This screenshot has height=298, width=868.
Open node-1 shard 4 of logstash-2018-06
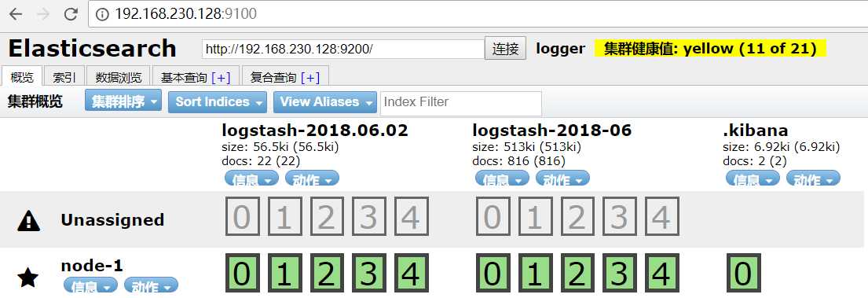point(662,273)
